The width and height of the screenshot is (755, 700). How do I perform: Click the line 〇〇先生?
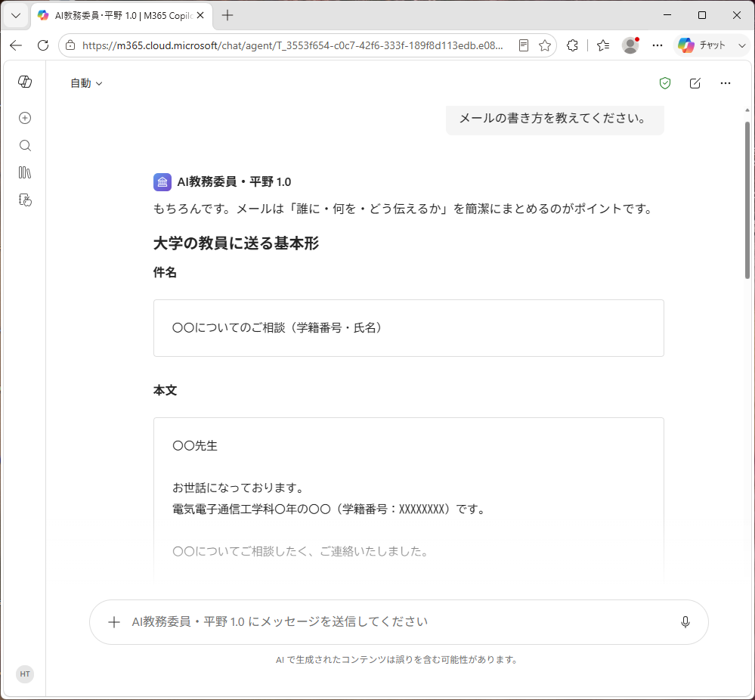[x=195, y=446]
